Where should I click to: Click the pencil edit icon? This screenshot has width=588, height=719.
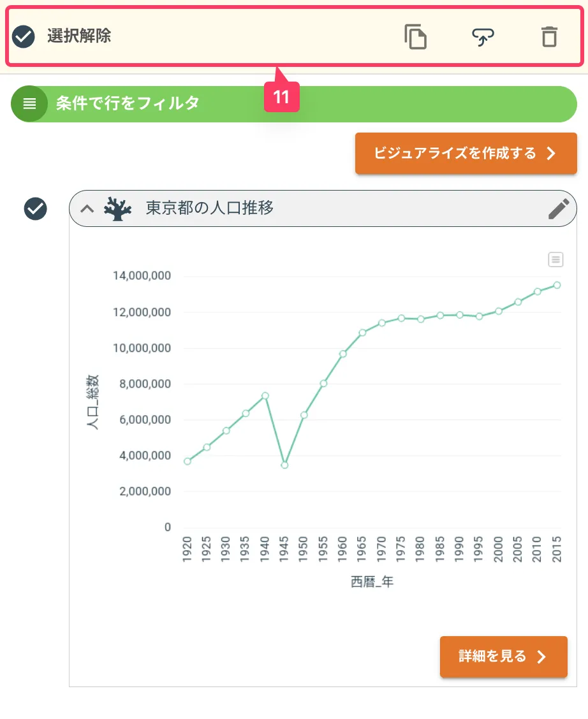[559, 209]
